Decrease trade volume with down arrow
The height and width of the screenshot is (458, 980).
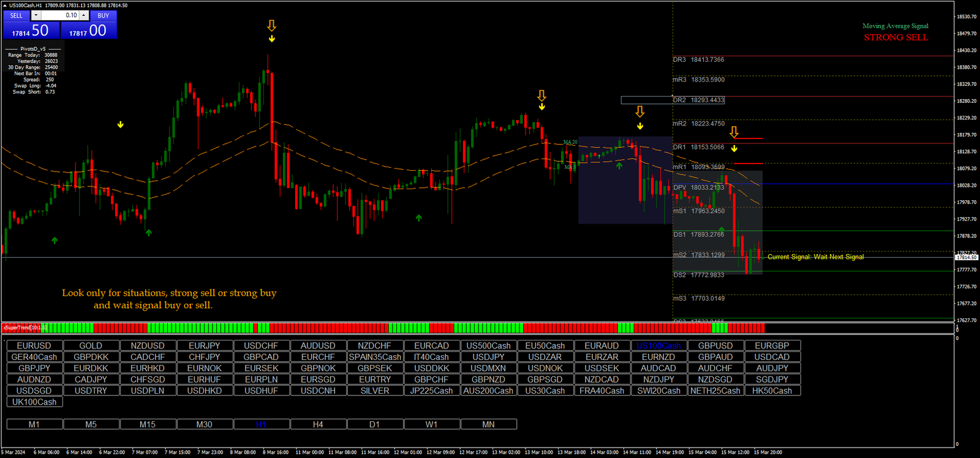pyautogui.click(x=36, y=15)
